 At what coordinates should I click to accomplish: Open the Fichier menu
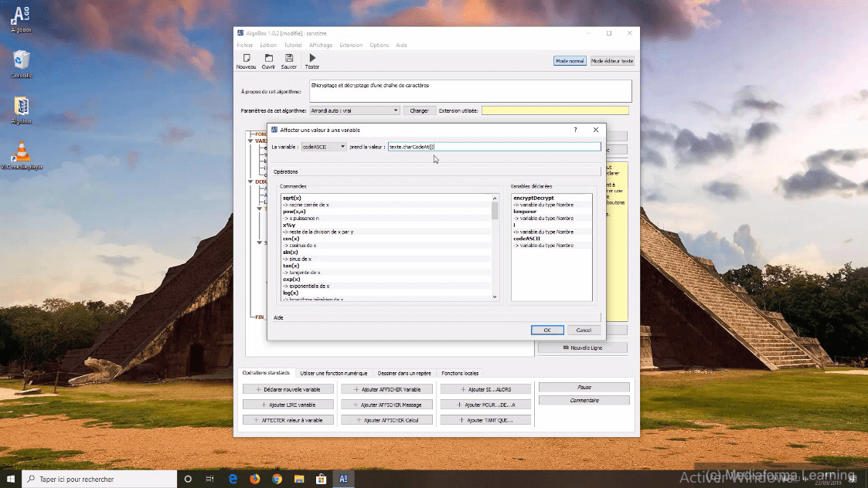pos(244,45)
